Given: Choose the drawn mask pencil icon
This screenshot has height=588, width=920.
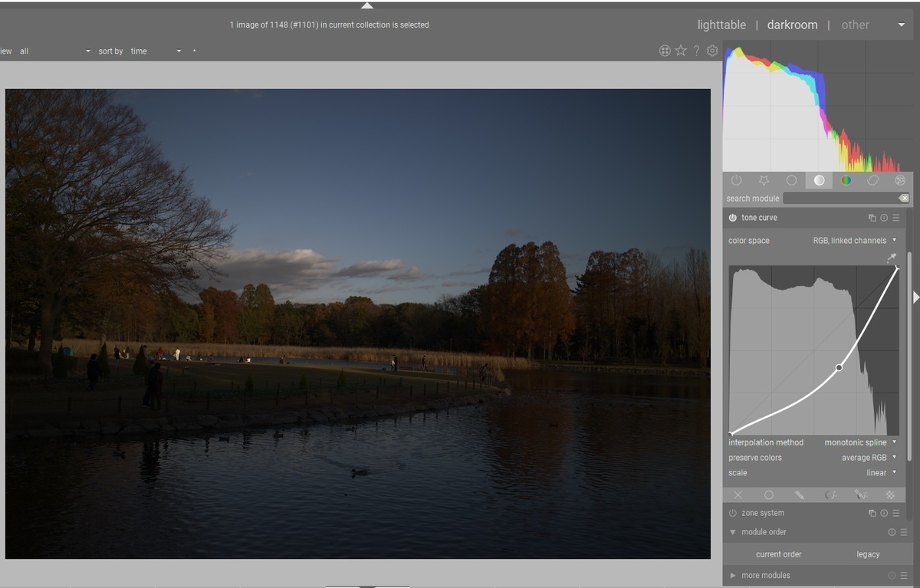Looking at the screenshot, I should tap(800, 495).
